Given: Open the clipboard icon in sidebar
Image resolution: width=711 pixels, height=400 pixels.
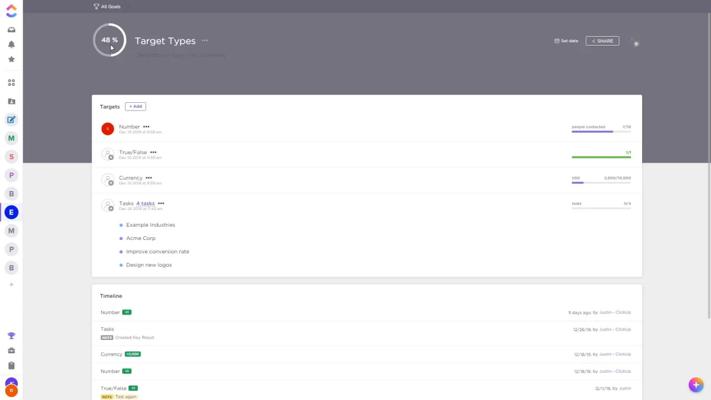Looking at the screenshot, I should point(12,366).
